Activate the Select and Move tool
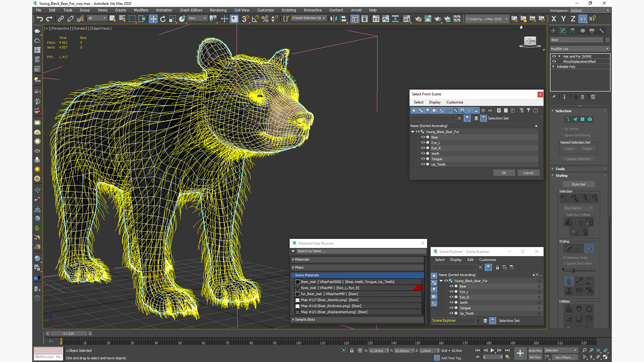The height and width of the screenshot is (362, 644). [x=153, y=19]
